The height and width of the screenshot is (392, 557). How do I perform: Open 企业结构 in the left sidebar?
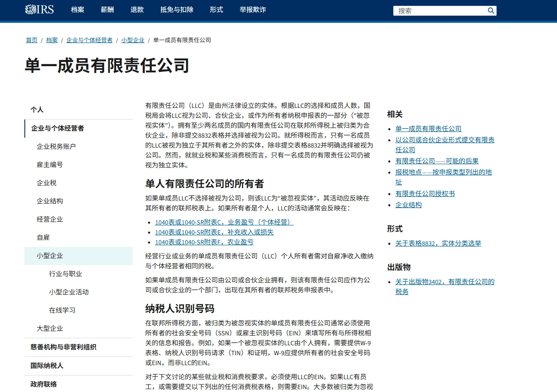click(x=79, y=201)
